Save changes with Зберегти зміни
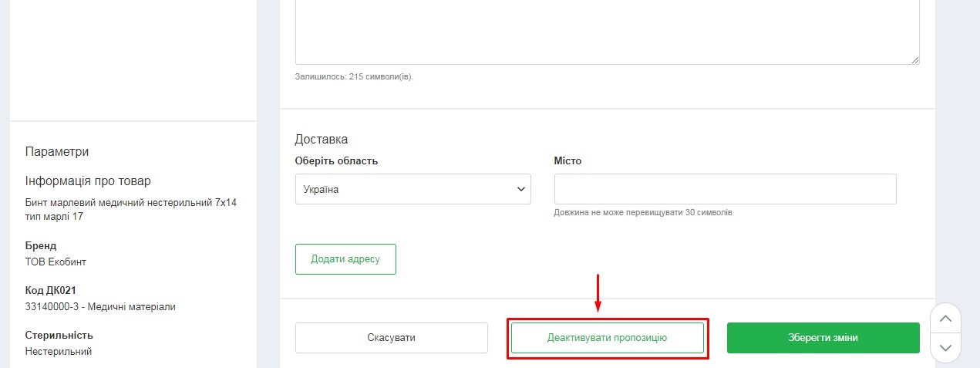980x368 pixels. pyautogui.click(x=823, y=338)
